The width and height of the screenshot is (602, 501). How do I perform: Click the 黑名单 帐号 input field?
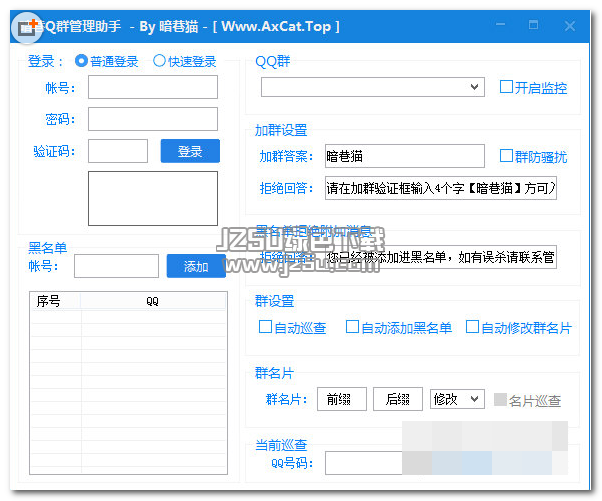(116, 266)
